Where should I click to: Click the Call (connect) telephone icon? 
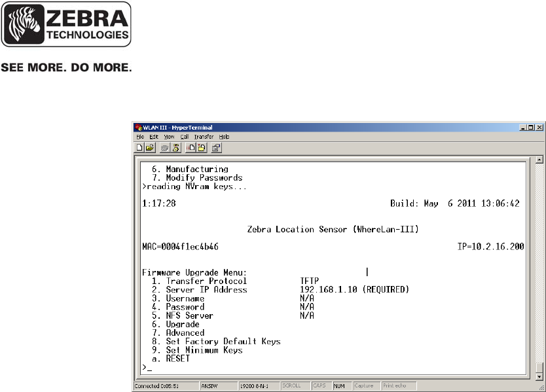pyautogui.click(x=164, y=148)
